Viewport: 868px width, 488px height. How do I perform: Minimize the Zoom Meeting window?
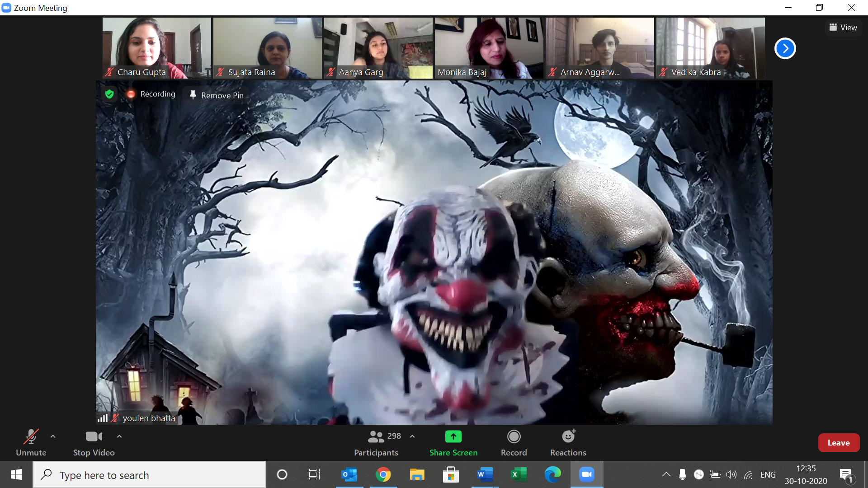(x=788, y=7)
